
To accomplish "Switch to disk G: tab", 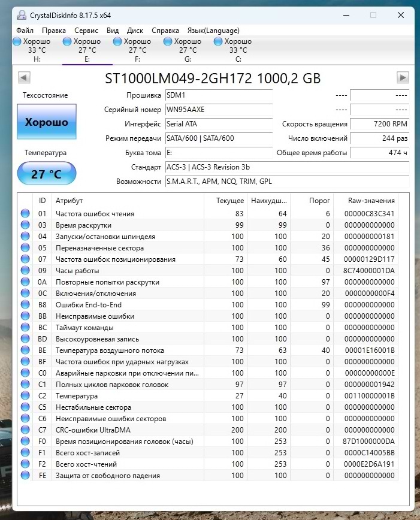I will [x=188, y=50].
